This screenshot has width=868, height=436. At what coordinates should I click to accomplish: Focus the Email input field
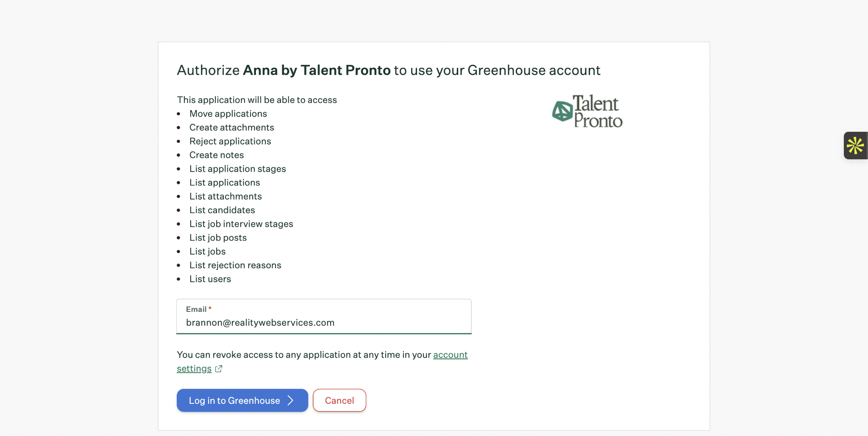coord(324,323)
